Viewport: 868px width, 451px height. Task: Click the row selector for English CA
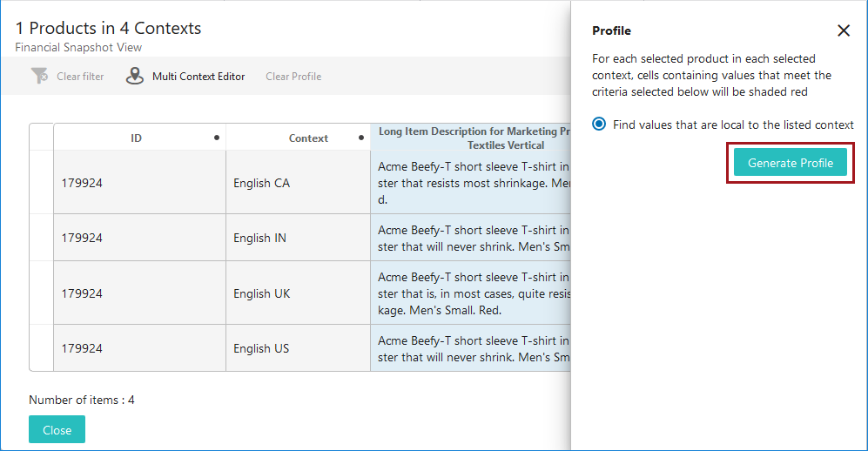click(x=41, y=183)
